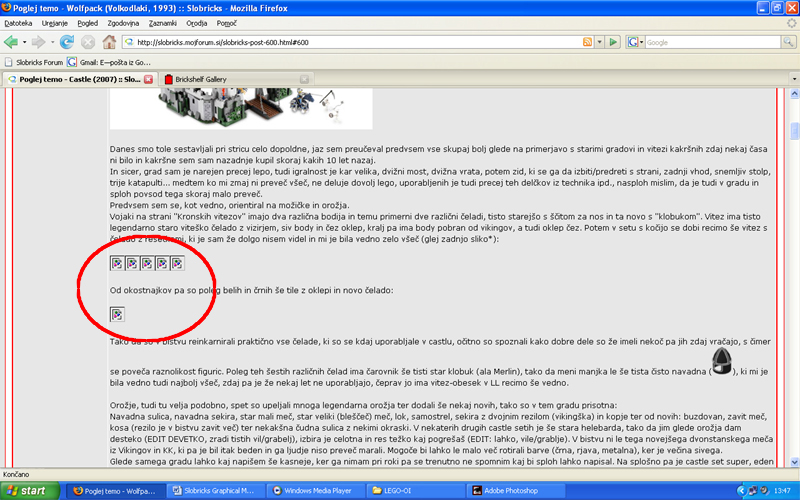The height and width of the screenshot is (500, 800).
Task: Open the Google search engine chooser
Action: pyautogui.click(x=635, y=42)
